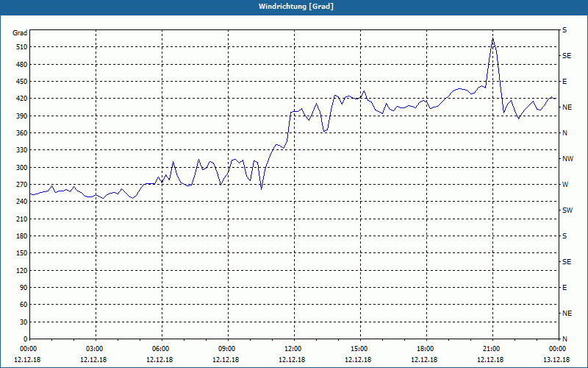
Task: Click the 15:00 time axis label
Action: [360, 349]
